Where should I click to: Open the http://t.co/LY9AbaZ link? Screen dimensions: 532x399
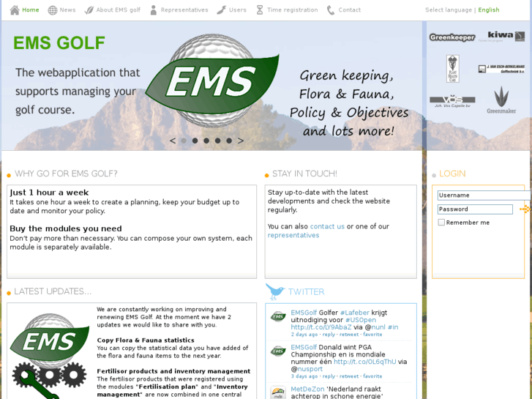pos(321,327)
